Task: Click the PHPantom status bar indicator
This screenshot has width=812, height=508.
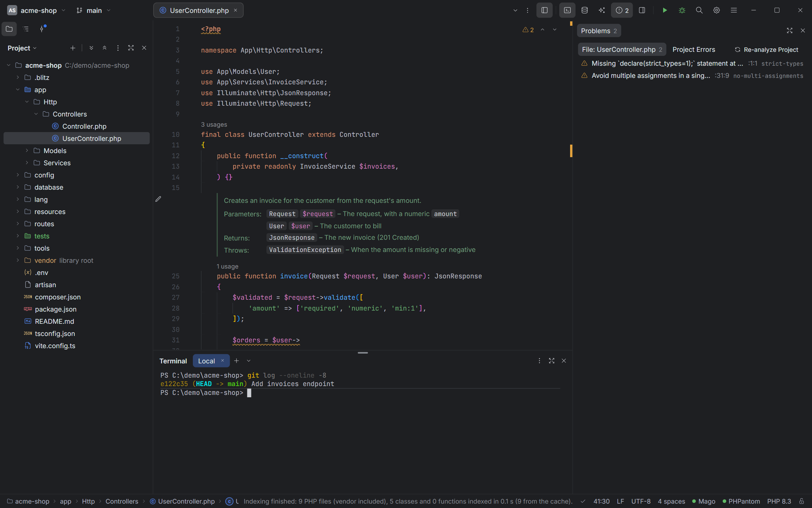Action: pyautogui.click(x=741, y=501)
